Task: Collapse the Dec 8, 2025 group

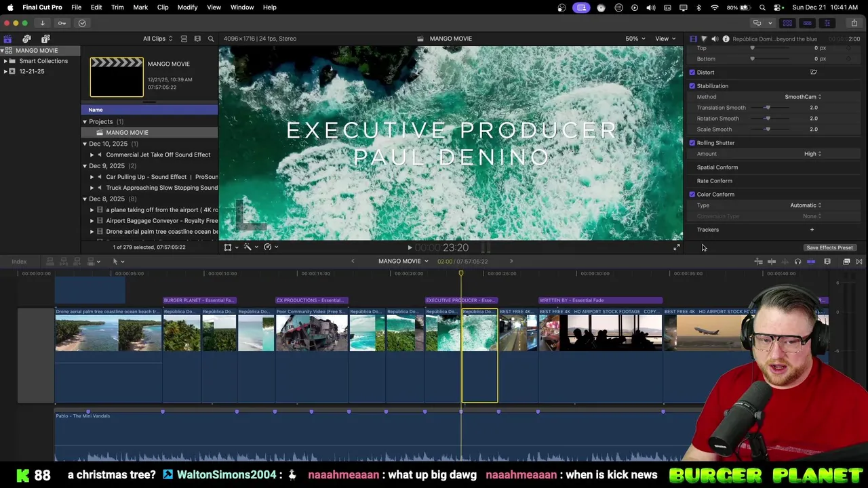Action: 85,199
